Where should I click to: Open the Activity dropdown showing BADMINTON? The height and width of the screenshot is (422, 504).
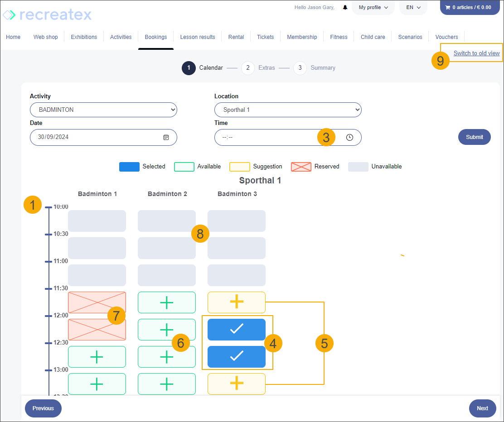[x=103, y=110]
